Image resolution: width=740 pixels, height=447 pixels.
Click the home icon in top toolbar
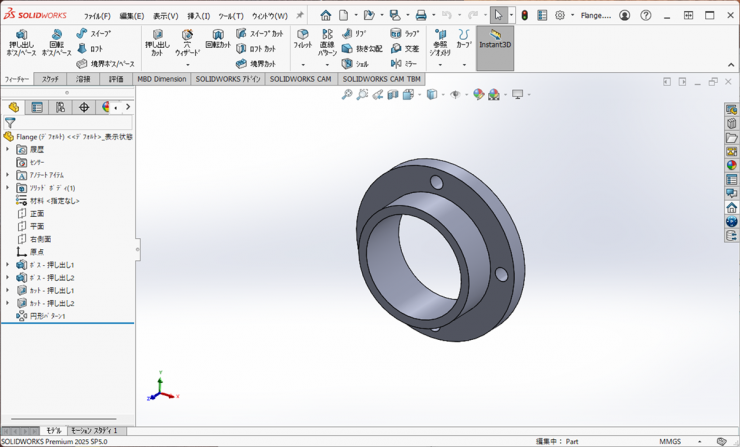pyautogui.click(x=325, y=16)
